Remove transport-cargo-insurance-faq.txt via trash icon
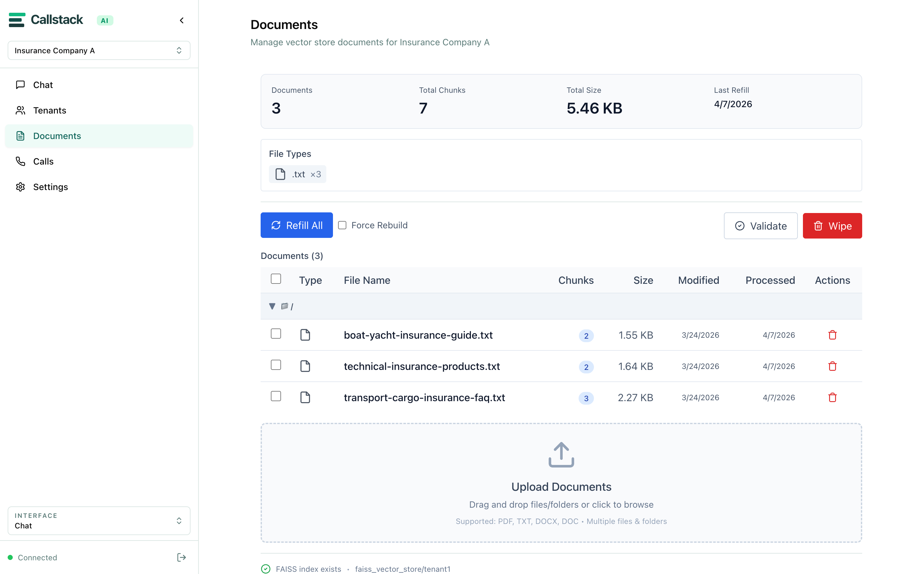This screenshot has width=924, height=574. [832, 397]
